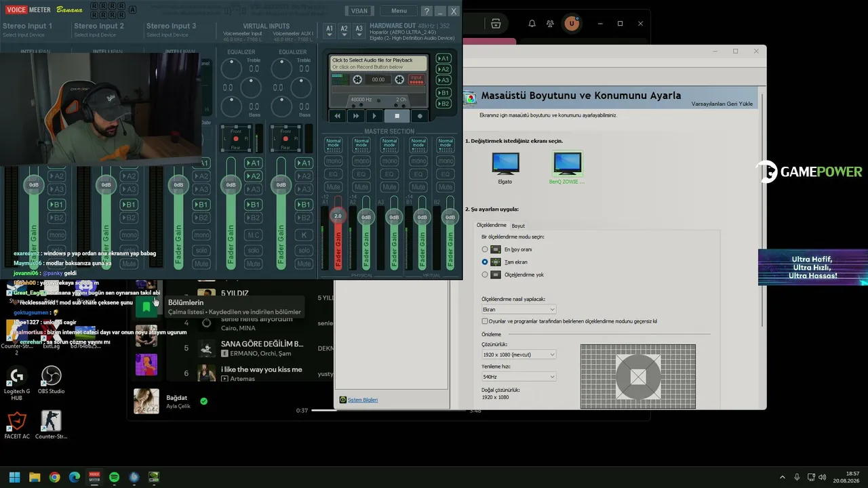The width and height of the screenshot is (868, 488).
Task: Open Google Chrome from the taskbar
Action: tap(54, 477)
